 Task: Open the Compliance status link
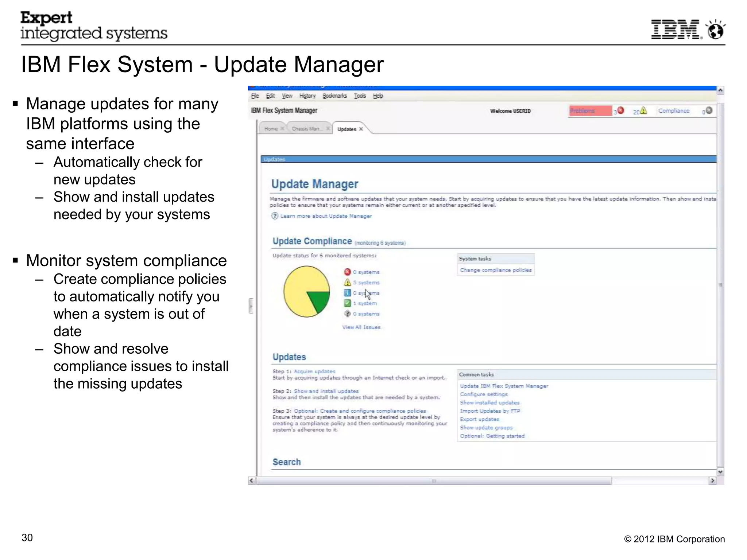pyautogui.click(x=674, y=111)
